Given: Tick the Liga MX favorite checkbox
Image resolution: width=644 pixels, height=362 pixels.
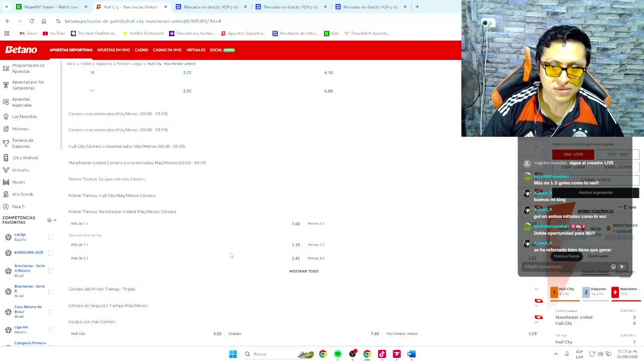Looking at the screenshot, I should [x=50, y=330].
